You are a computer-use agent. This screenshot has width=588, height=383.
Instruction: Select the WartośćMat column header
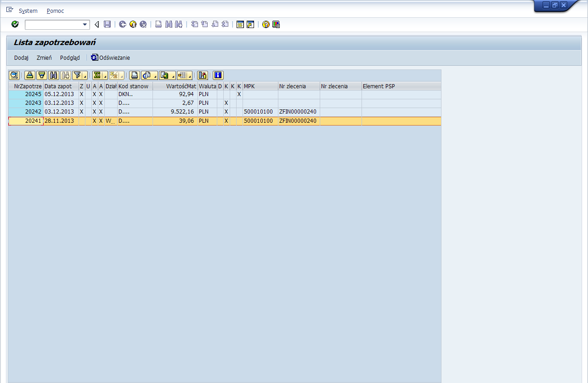pyautogui.click(x=175, y=86)
